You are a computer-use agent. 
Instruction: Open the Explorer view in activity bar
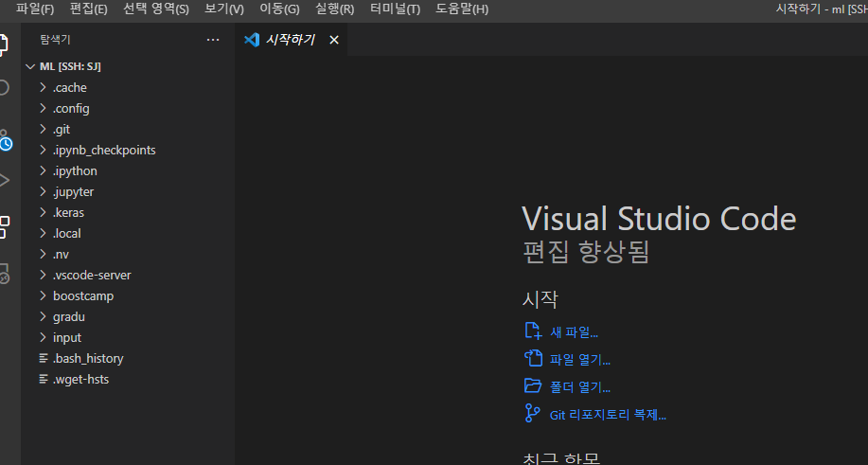point(4,45)
